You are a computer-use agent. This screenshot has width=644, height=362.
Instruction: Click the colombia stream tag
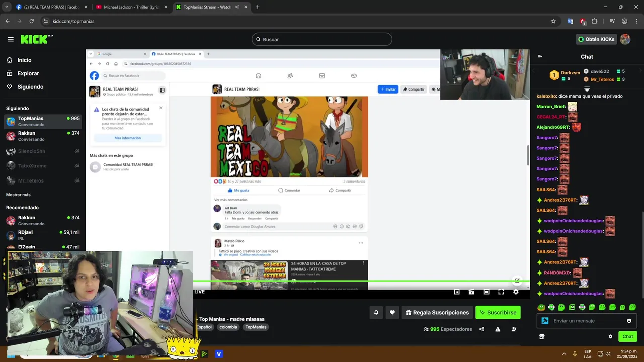228,327
